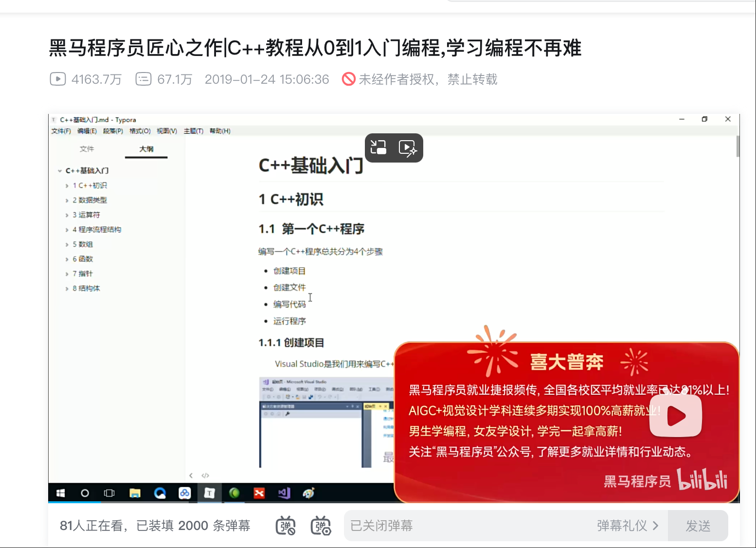Click the picture-in-picture overlay icon
Image resolution: width=756 pixels, height=548 pixels.
point(378,147)
